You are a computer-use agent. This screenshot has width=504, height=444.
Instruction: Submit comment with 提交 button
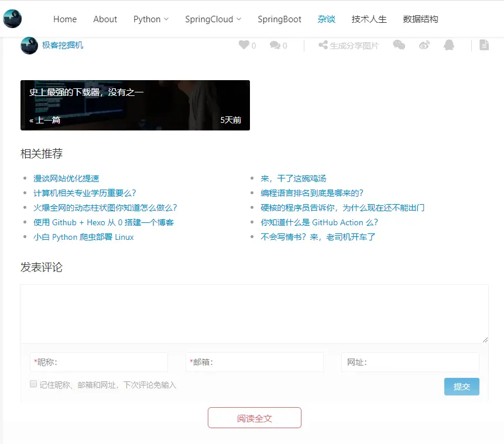click(x=462, y=387)
